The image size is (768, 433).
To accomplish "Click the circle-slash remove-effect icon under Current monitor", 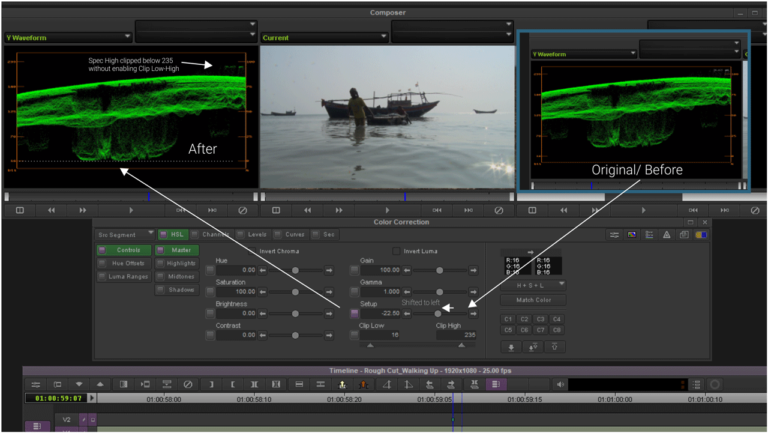I will click(x=499, y=210).
